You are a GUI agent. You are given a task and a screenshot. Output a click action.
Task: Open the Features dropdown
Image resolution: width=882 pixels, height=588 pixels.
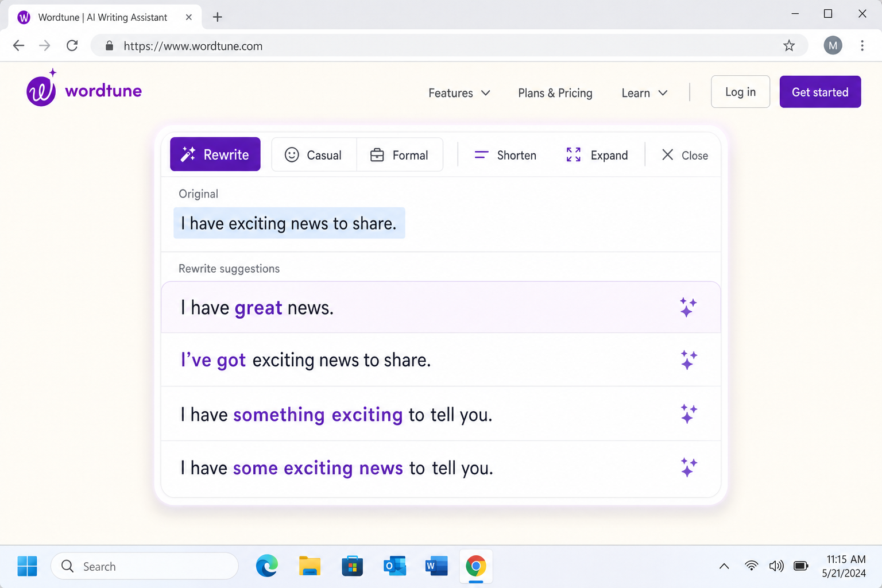[458, 92]
